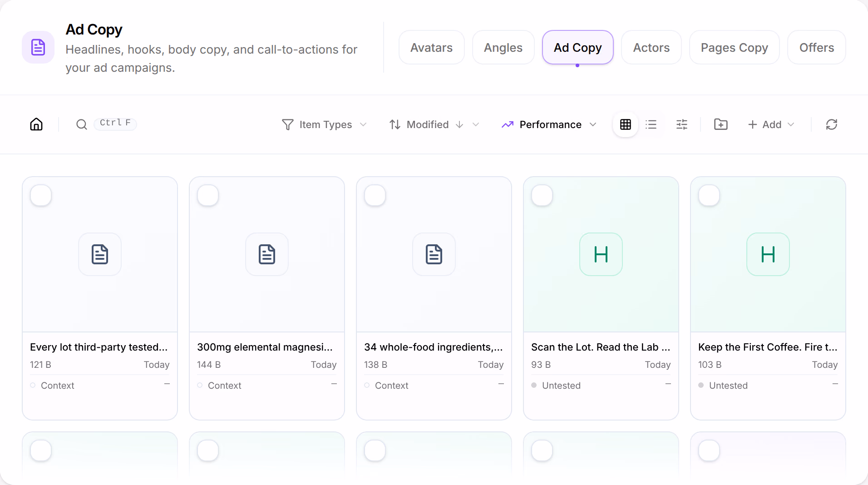Click '93 B' size text
Viewport: 868px width, 485px height.
pyautogui.click(x=541, y=365)
